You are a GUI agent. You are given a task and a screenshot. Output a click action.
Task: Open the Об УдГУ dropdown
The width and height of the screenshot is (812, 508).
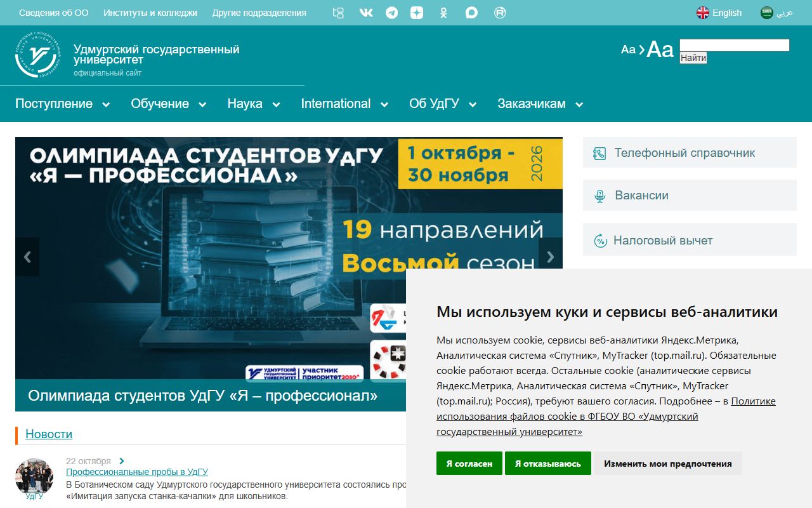tap(443, 104)
